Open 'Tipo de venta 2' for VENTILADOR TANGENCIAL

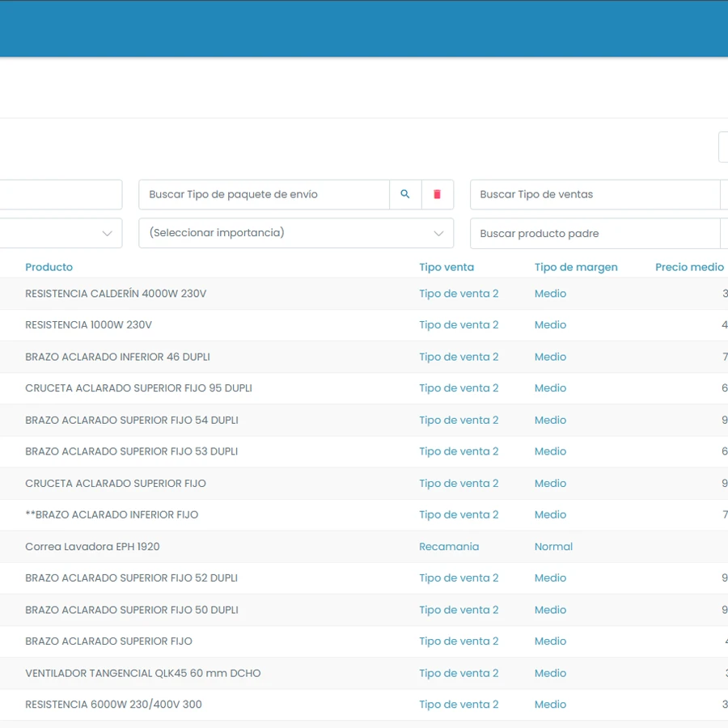[459, 673]
